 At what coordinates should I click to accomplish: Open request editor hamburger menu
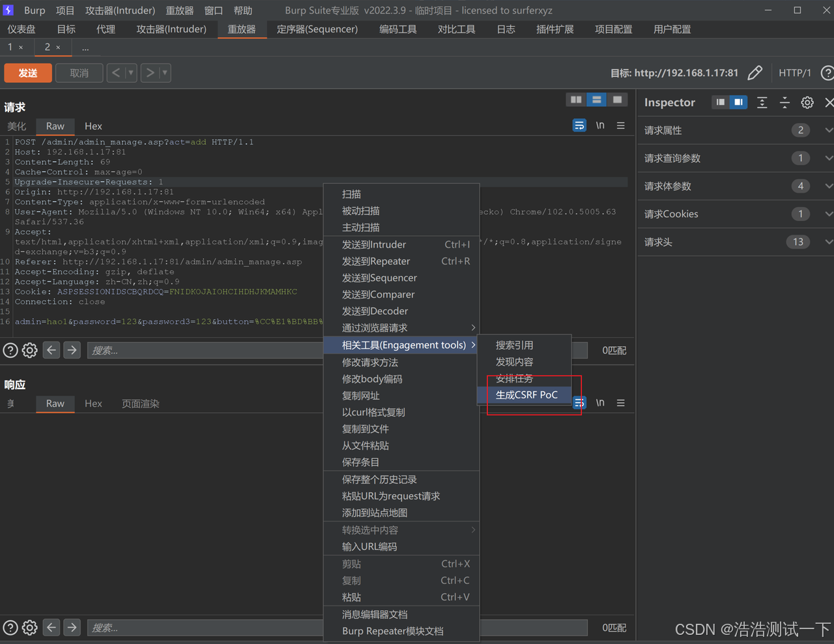click(x=621, y=125)
